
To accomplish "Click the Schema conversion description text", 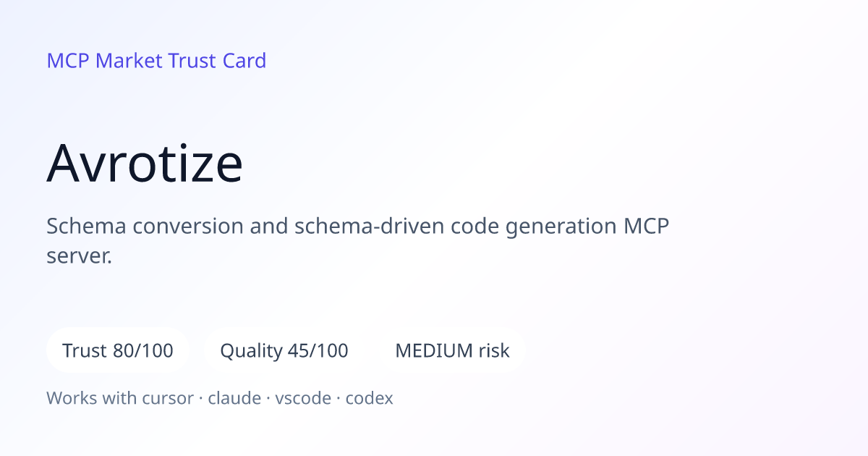I will point(358,240).
